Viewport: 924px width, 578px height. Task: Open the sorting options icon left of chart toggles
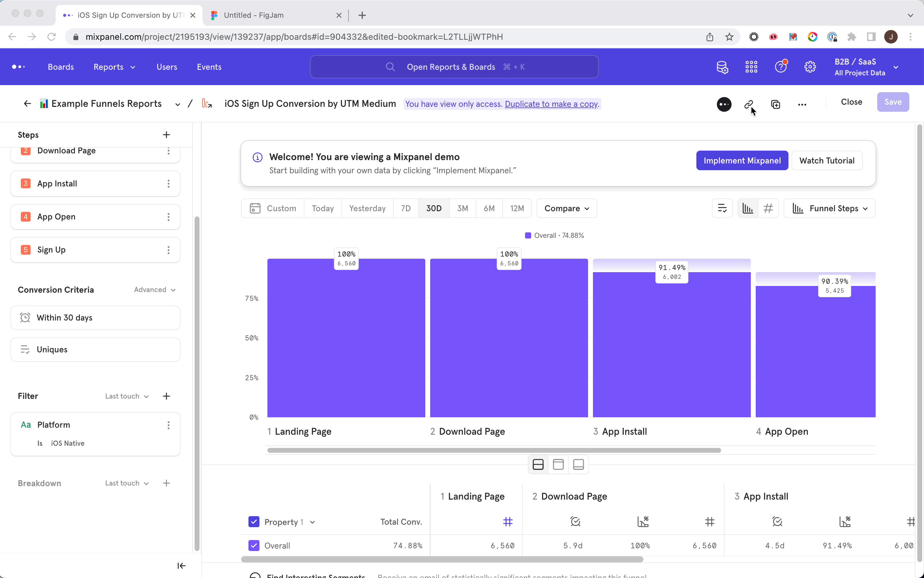pos(722,208)
